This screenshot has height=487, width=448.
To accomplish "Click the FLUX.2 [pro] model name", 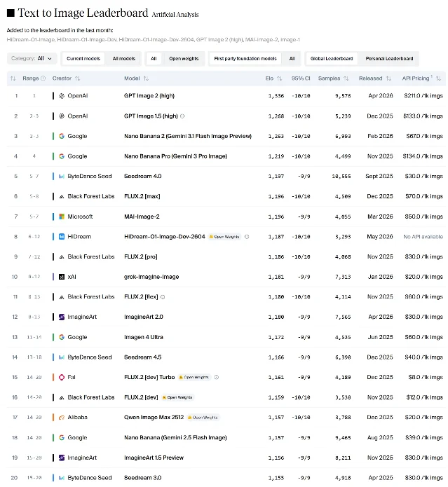I will click(141, 257).
